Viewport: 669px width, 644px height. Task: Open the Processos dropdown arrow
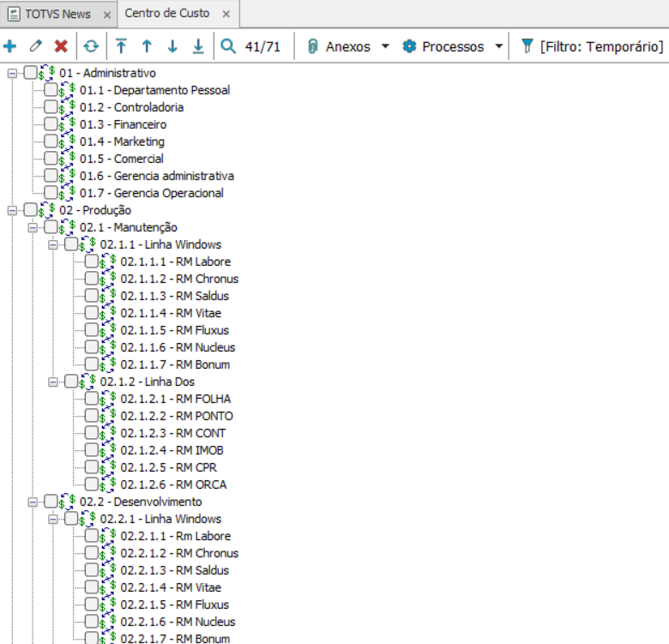[x=498, y=46]
